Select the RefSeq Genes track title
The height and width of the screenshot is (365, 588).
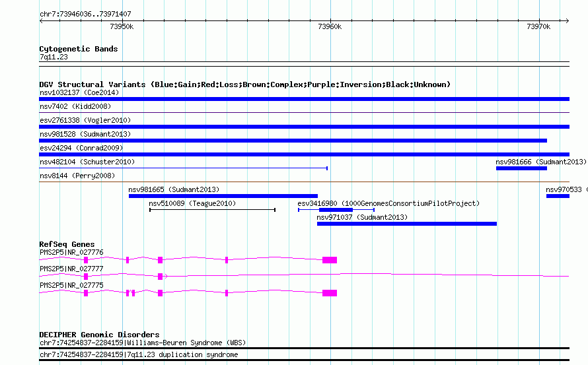pyautogui.click(x=67, y=244)
